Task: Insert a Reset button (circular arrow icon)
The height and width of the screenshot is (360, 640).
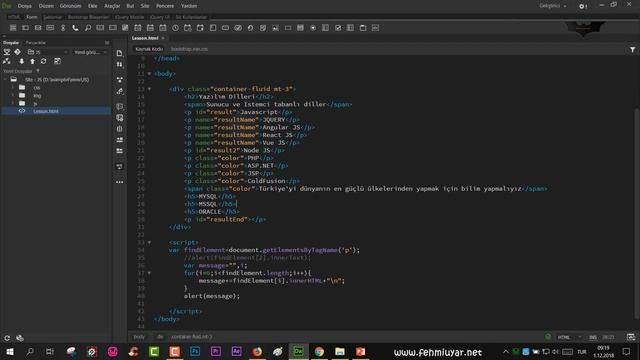Action: point(250,28)
